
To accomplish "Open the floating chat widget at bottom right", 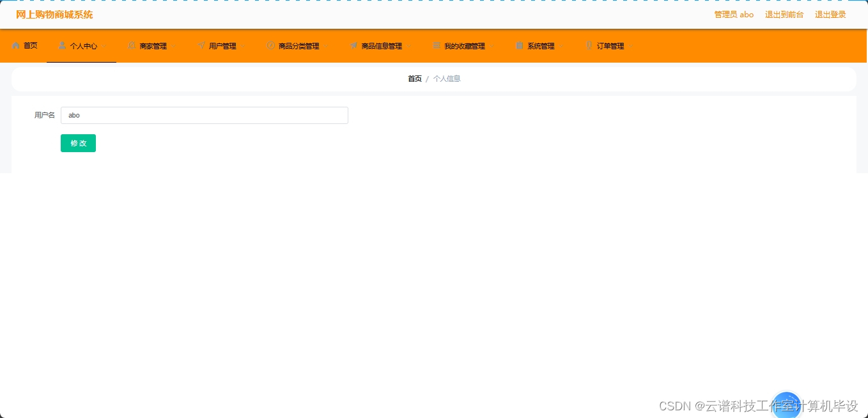I will 787,405.
